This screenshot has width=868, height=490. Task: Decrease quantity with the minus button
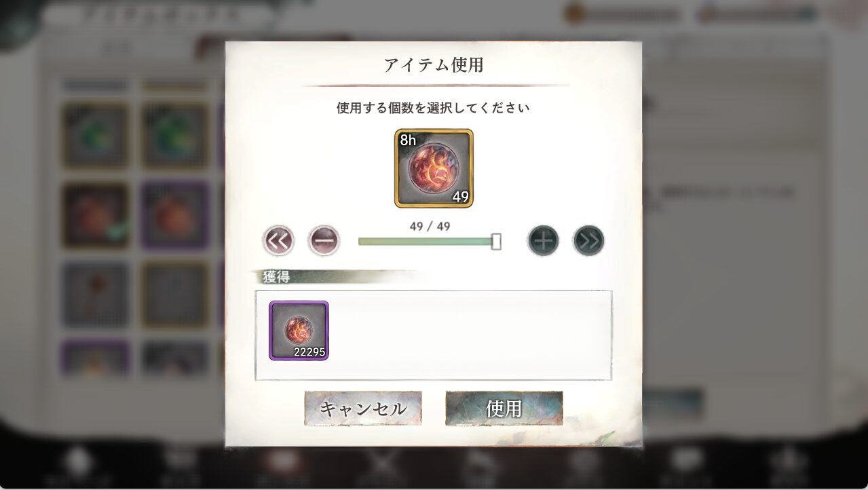coord(324,240)
